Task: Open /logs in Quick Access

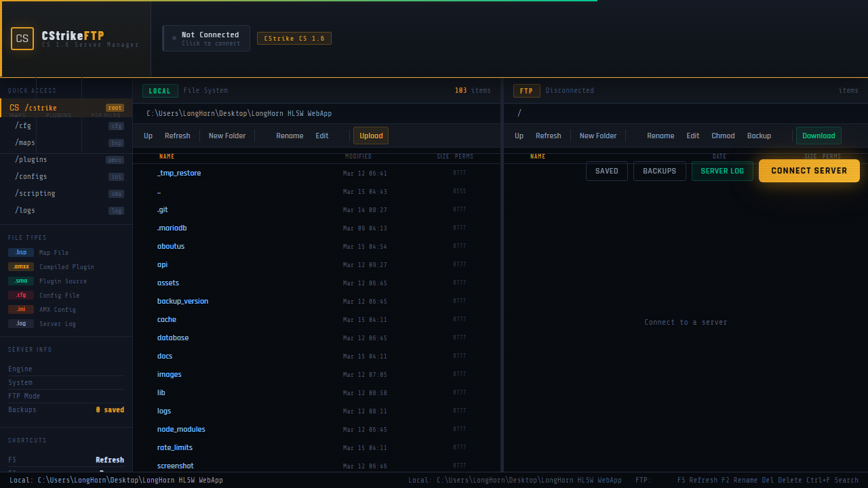Action: point(66,210)
